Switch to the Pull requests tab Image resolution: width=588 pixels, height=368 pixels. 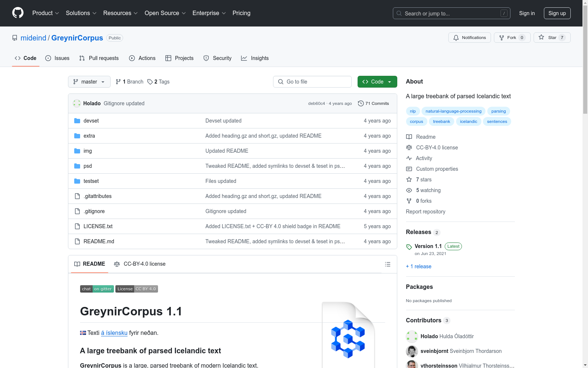pyautogui.click(x=99, y=58)
